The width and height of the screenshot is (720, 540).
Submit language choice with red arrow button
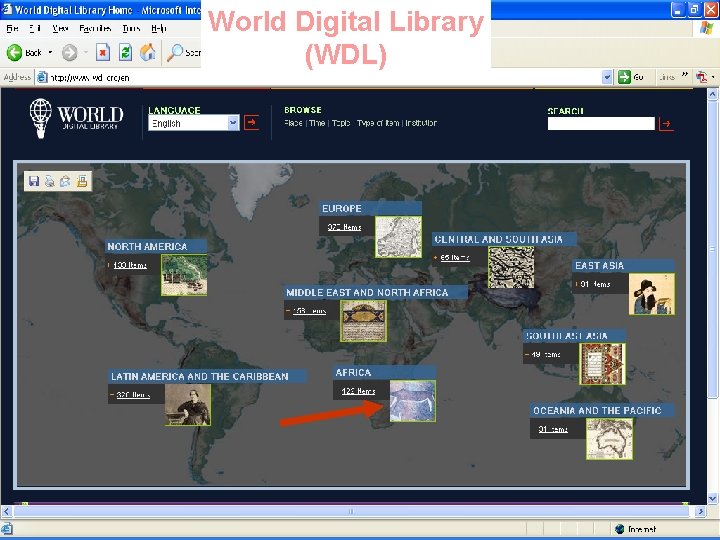pos(251,123)
